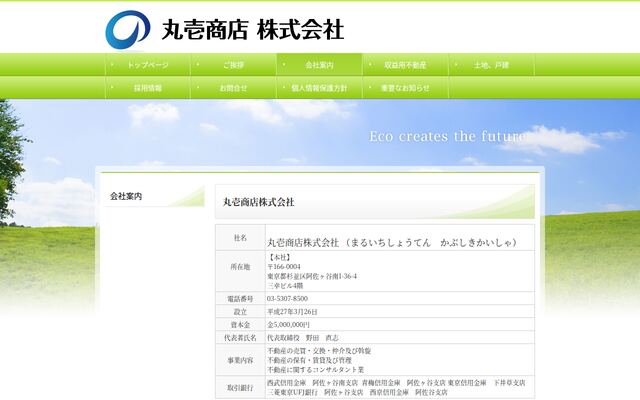Select the 不動産の売買・交換・仲介及び斡旋 line
This screenshot has width=640, height=400.
pyautogui.click(x=319, y=351)
